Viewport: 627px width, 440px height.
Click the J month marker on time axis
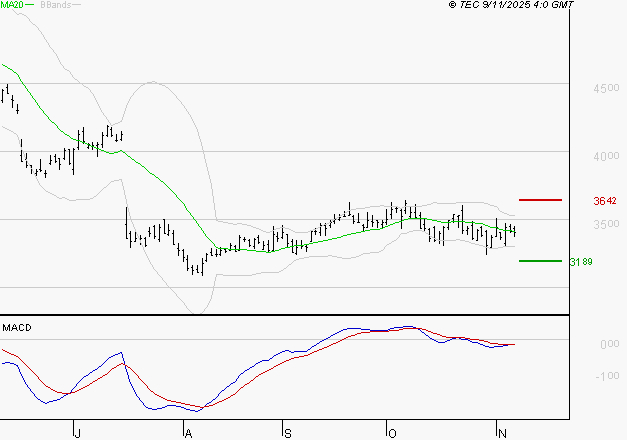pos(78,433)
